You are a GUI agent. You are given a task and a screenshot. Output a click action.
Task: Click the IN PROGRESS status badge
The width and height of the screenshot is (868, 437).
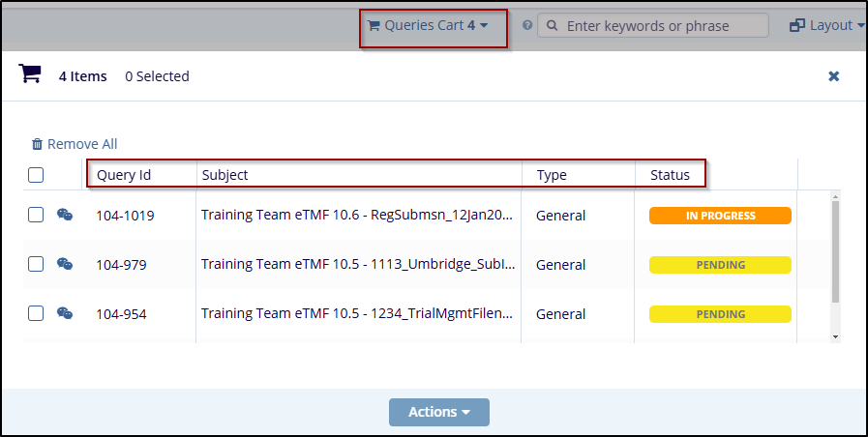point(720,216)
